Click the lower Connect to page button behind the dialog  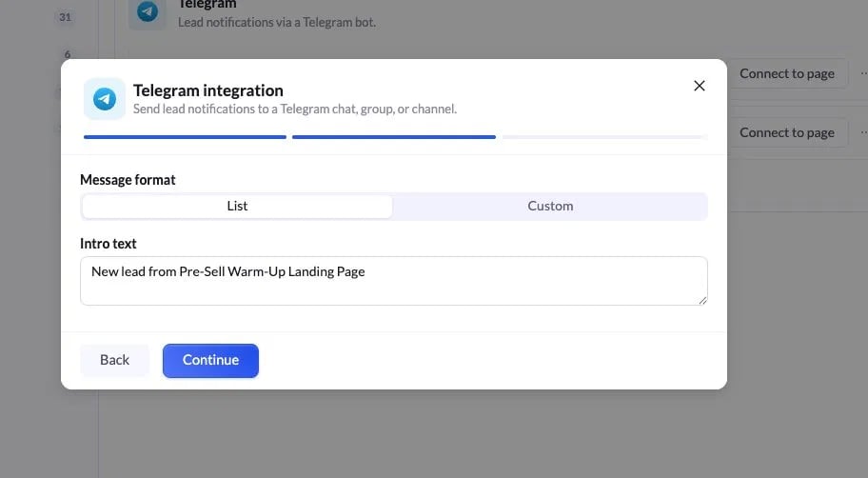tap(786, 133)
